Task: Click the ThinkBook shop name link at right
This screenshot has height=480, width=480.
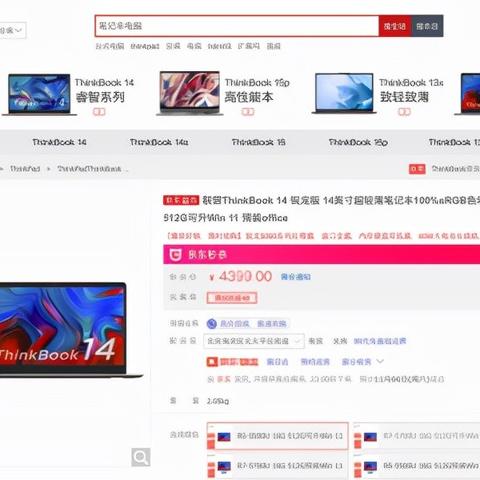Action: click(x=456, y=169)
